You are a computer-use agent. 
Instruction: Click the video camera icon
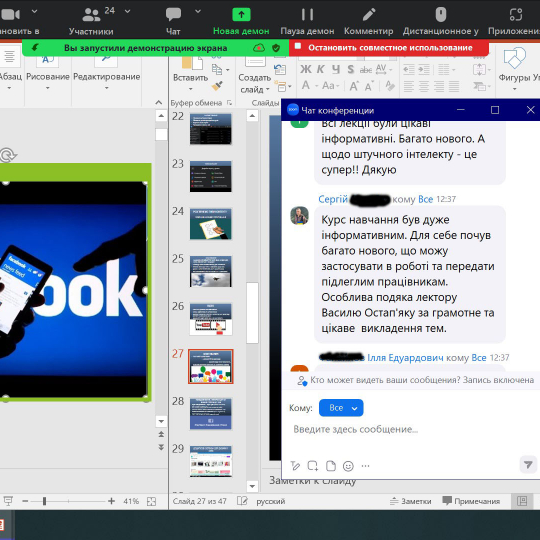point(10,14)
